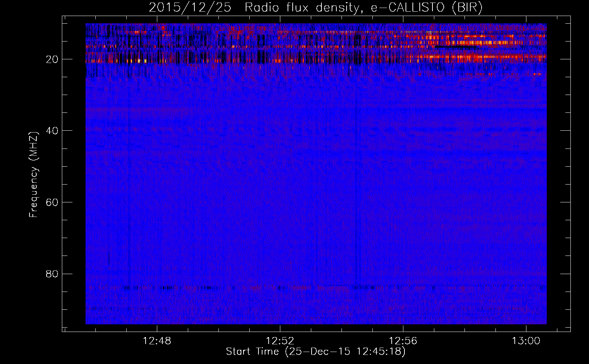Click the 80 frequency tick label
The height and width of the screenshot is (364, 589).
[x=52, y=274]
